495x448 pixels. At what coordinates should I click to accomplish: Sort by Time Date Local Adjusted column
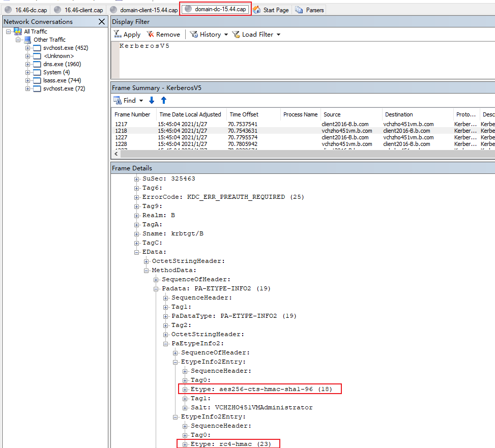click(191, 114)
